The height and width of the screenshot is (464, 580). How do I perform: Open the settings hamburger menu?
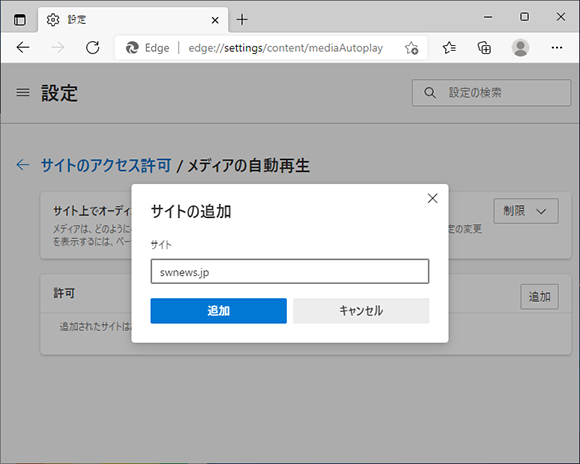(23, 92)
